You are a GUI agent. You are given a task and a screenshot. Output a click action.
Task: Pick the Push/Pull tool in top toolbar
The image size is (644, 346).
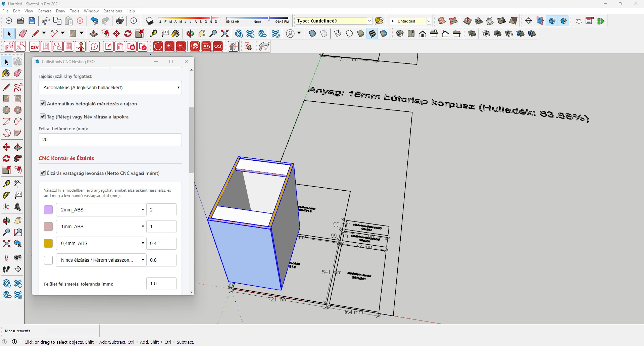click(94, 34)
